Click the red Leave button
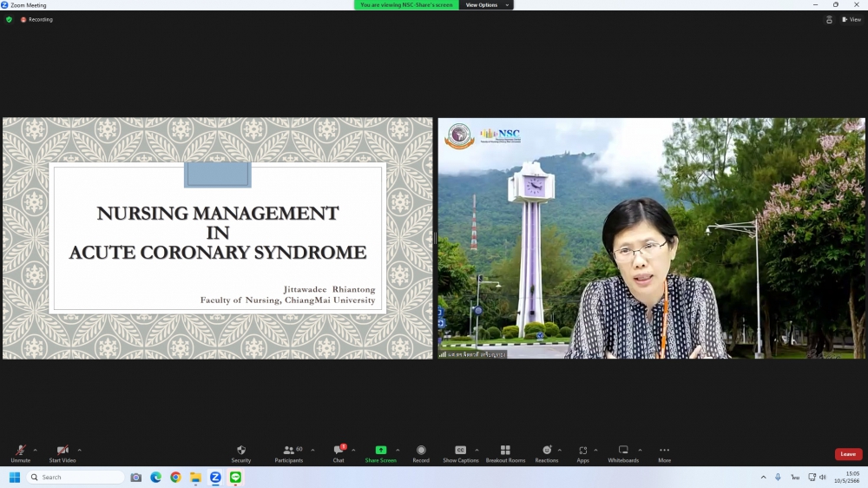The height and width of the screenshot is (488, 868). point(848,454)
